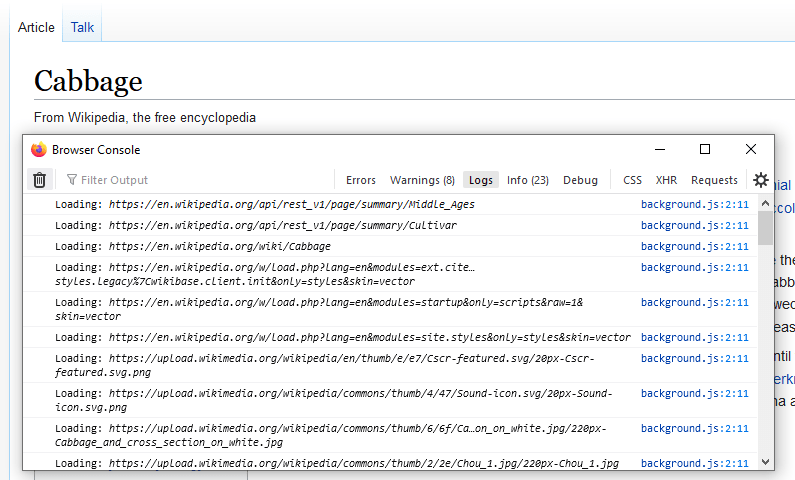Select the Article tab
This screenshot has height=480, width=795.
(x=36, y=27)
